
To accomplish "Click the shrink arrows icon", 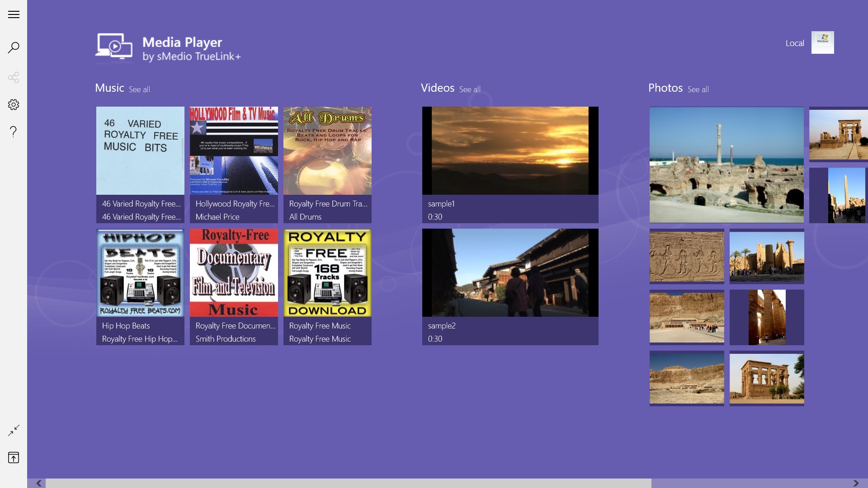I will point(14,430).
